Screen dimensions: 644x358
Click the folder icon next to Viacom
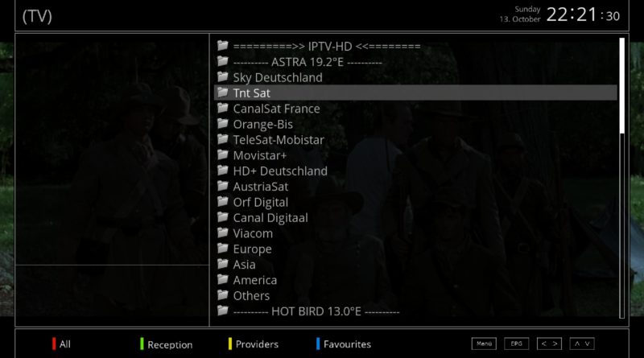pos(223,232)
